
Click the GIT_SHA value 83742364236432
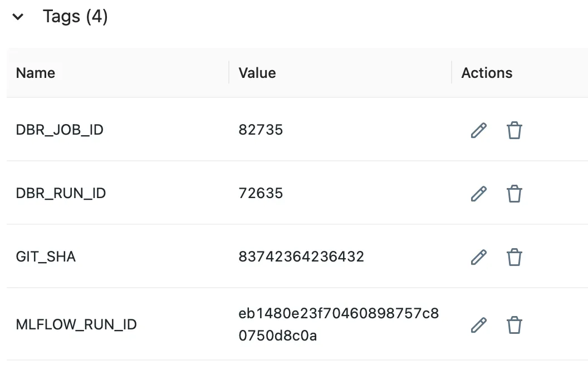point(301,257)
